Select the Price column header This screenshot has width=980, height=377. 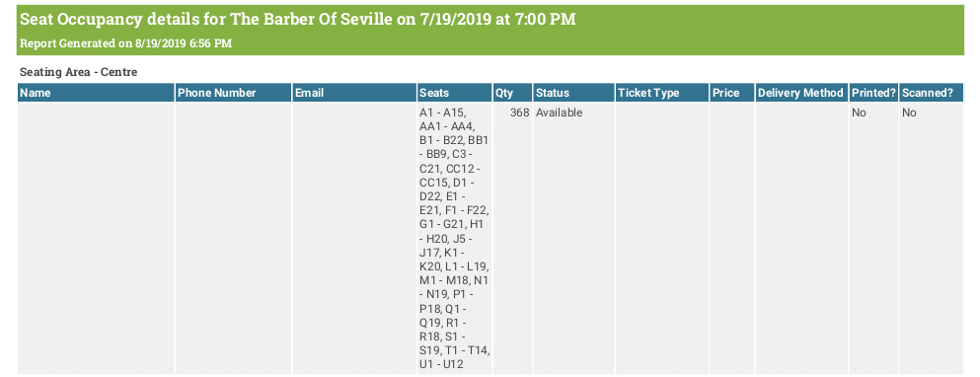pos(732,93)
